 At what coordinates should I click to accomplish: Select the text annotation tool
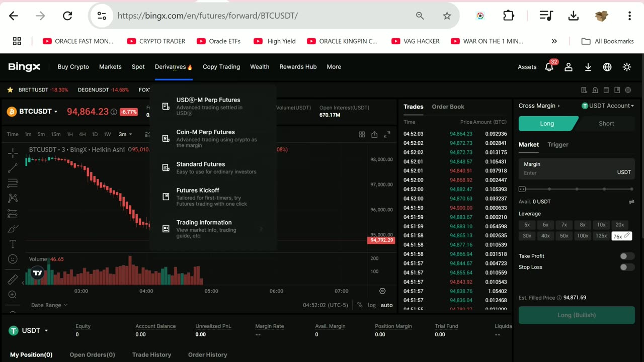[13, 244]
